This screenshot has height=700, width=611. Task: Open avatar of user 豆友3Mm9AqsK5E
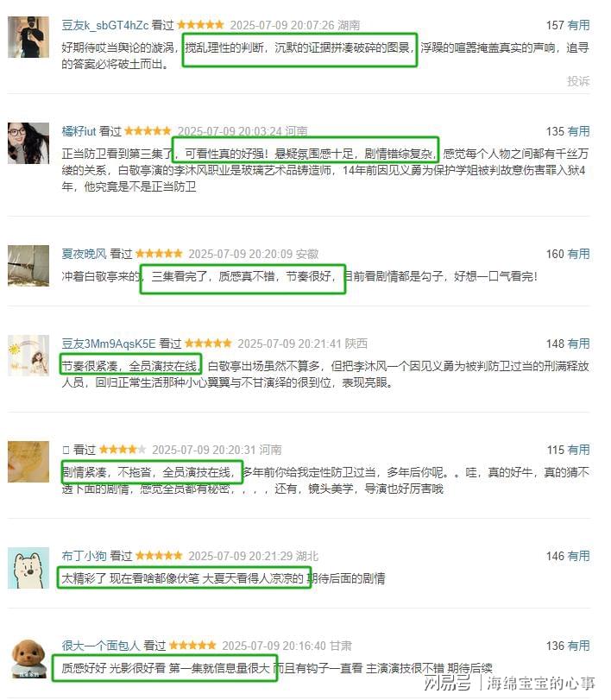point(28,356)
